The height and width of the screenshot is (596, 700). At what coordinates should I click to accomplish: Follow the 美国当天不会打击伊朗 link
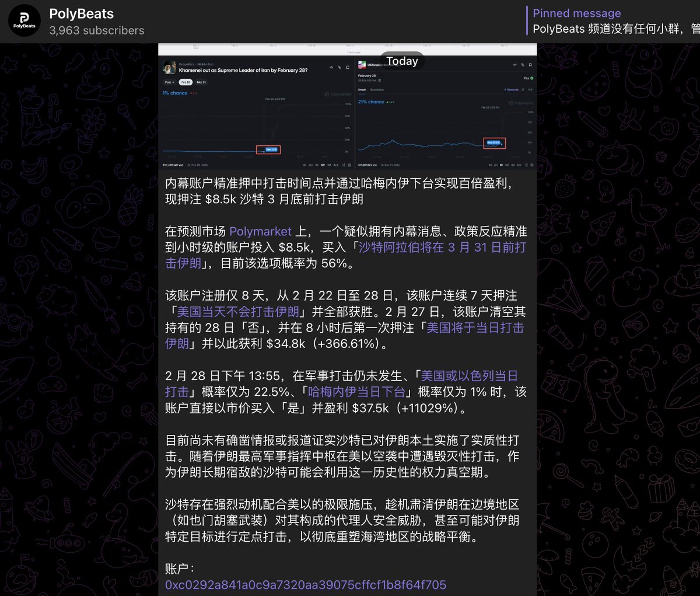coord(238,312)
